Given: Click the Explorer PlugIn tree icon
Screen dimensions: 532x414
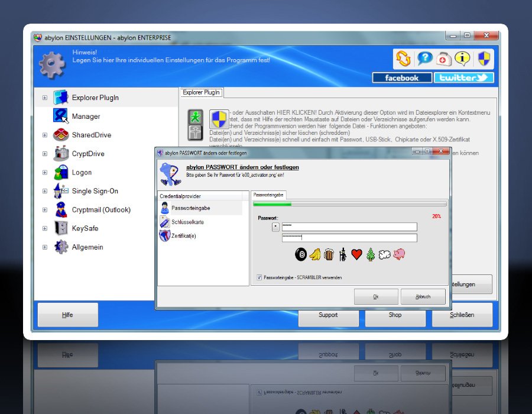Looking at the screenshot, I should (x=61, y=98).
